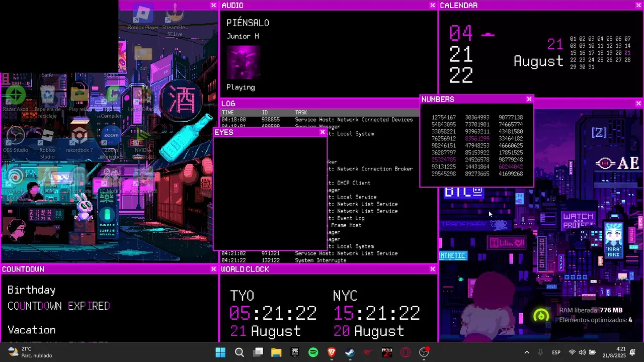Click the artist name 'Junior H'
The height and width of the screenshot is (362, 644).
pos(243,36)
